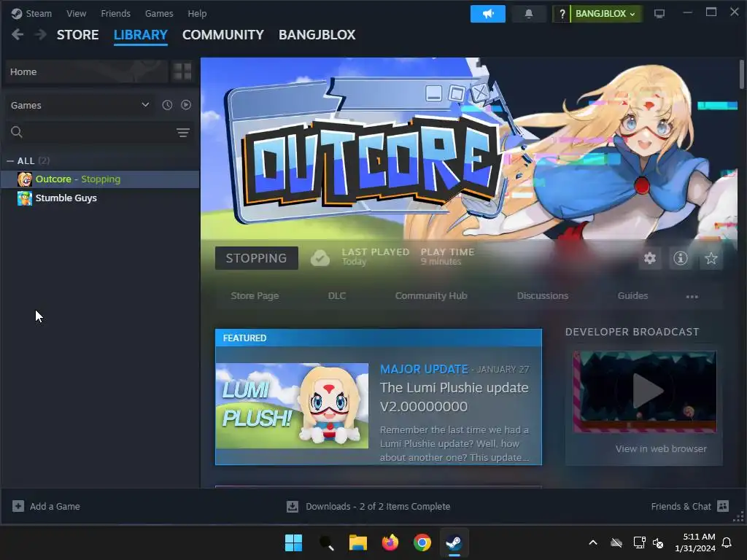Click the downloads tray icon
This screenshot has height=560, width=747.
click(x=292, y=506)
